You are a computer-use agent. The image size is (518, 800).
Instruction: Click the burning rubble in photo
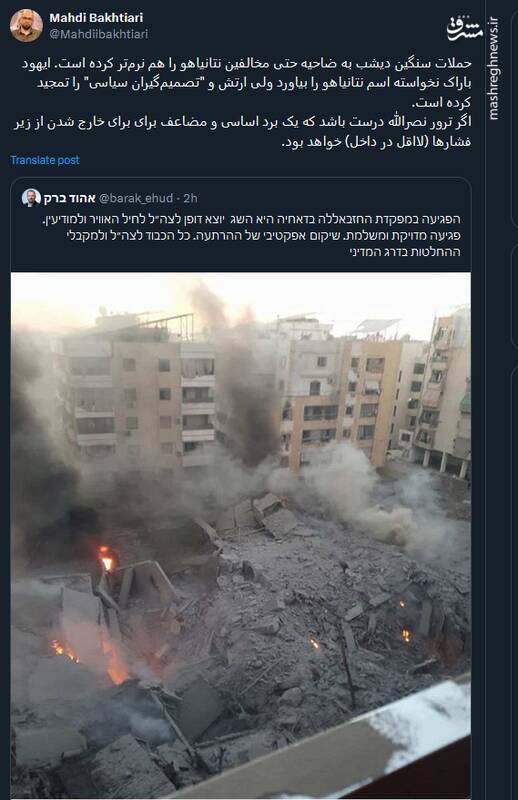click(107, 560)
